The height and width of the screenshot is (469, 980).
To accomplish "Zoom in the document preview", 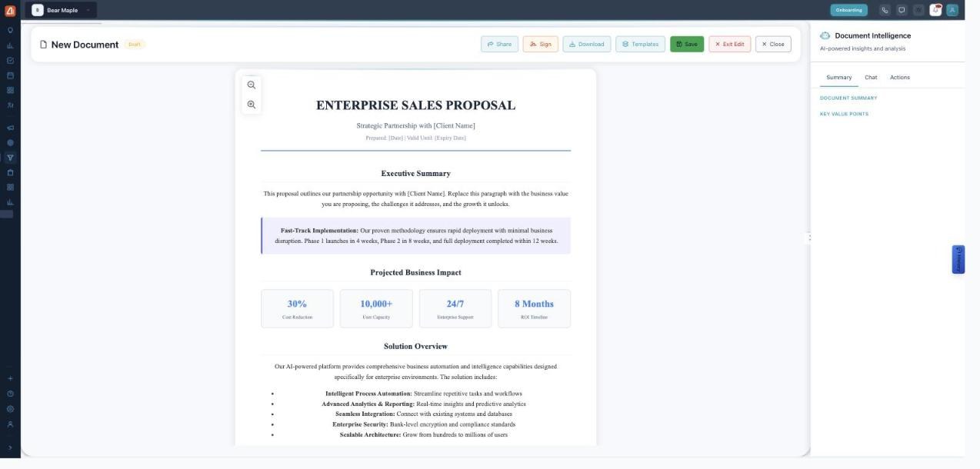I will pos(252,105).
